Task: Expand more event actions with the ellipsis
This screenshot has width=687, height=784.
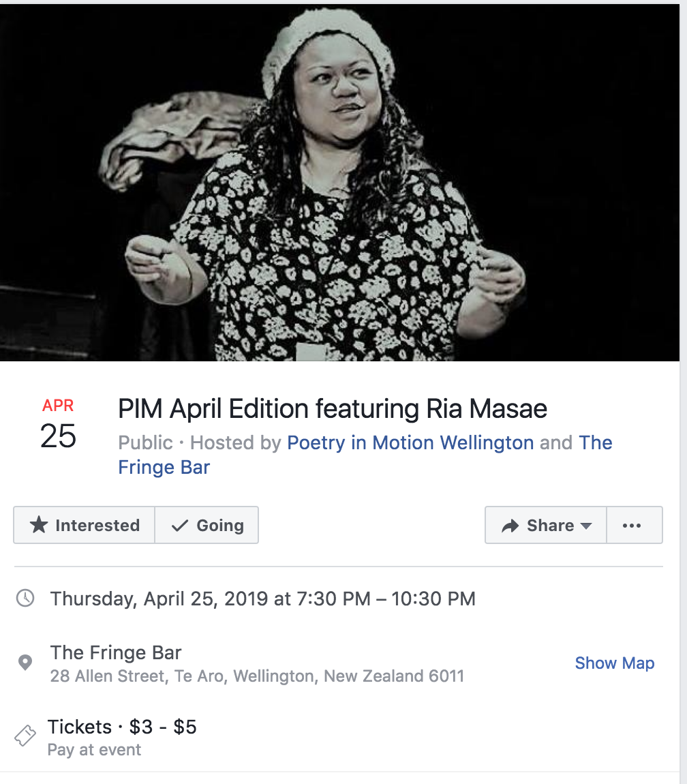Action: [634, 525]
